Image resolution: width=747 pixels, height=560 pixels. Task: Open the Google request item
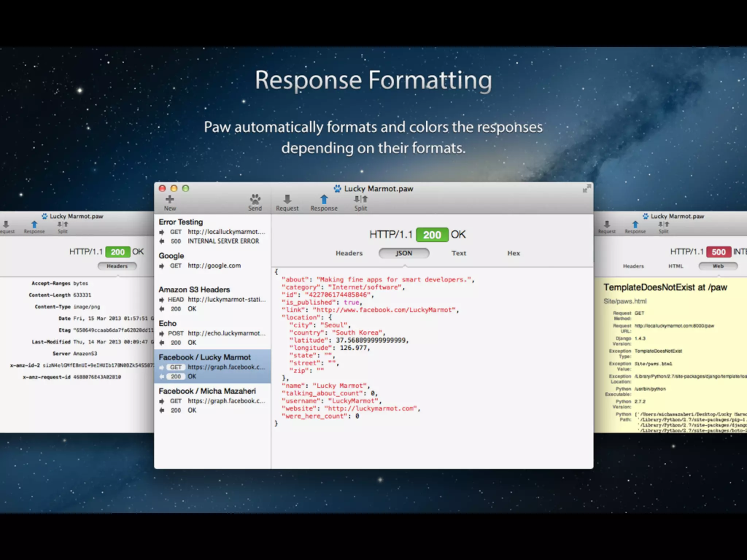click(x=212, y=260)
